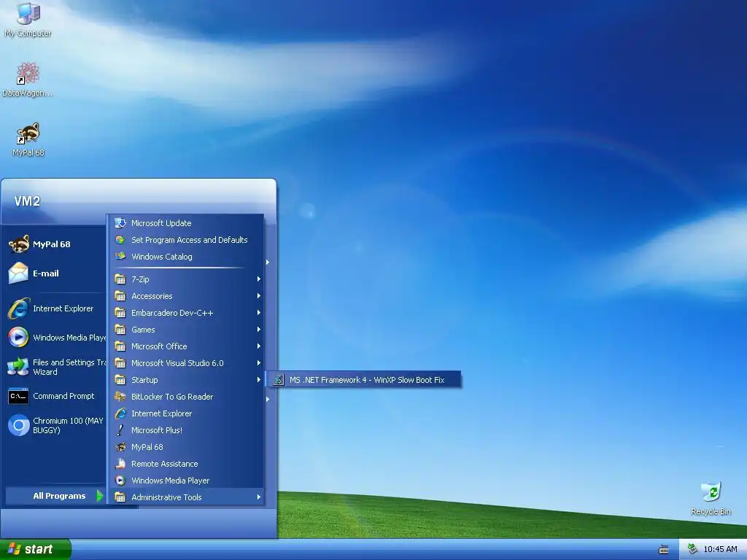
Task: Click the Chromium 100 icon
Action: pyautogui.click(x=18, y=425)
